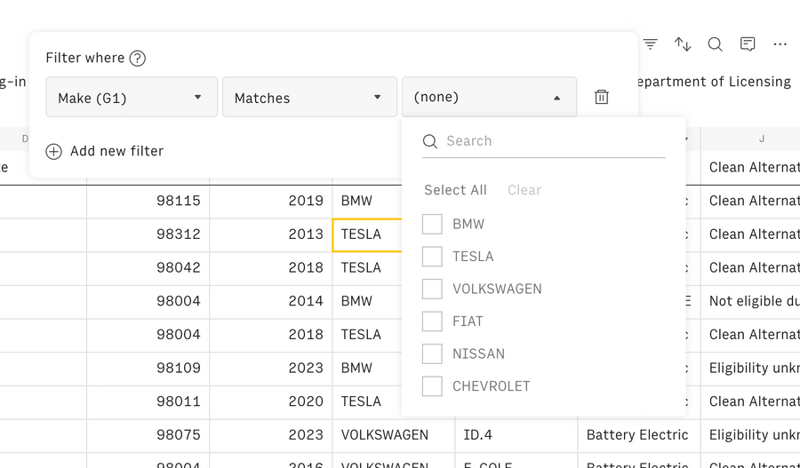The width and height of the screenshot is (800, 468).
Task: Click Select All in value list
Action: 455,190
